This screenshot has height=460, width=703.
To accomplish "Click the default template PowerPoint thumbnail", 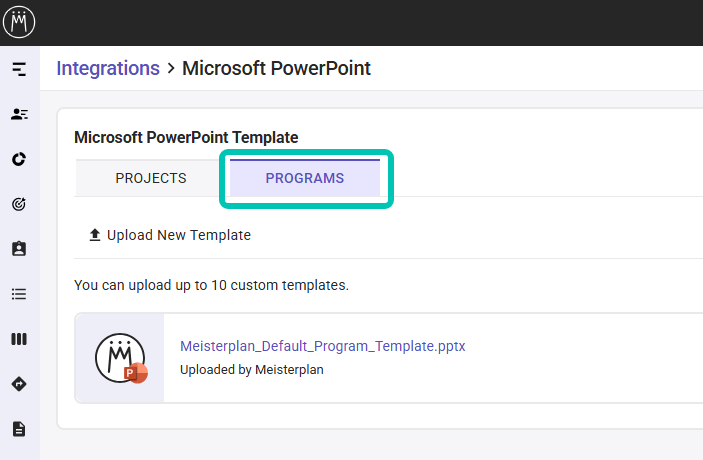I will coord(120,358).
